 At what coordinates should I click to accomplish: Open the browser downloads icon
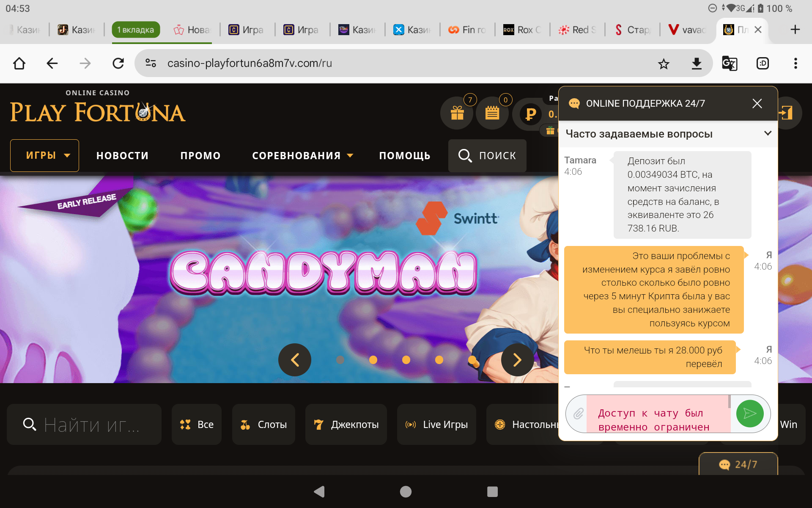(x=696, y=63)
